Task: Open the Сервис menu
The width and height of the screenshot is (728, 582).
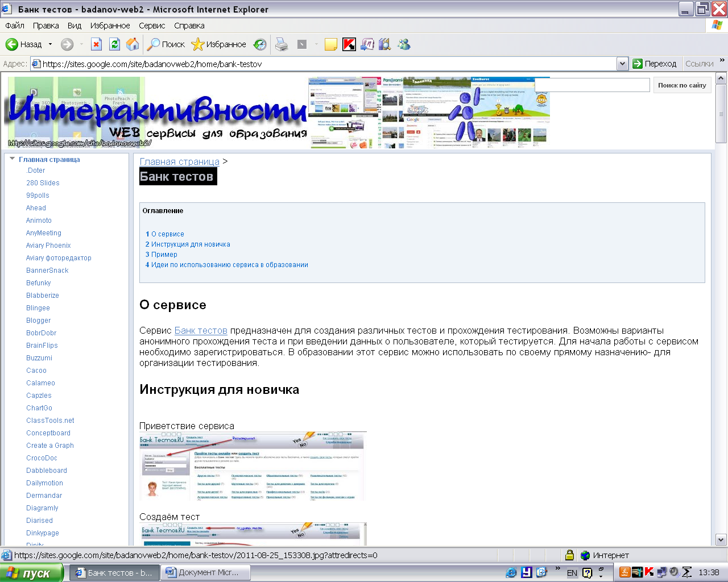Action: [152, 26]
